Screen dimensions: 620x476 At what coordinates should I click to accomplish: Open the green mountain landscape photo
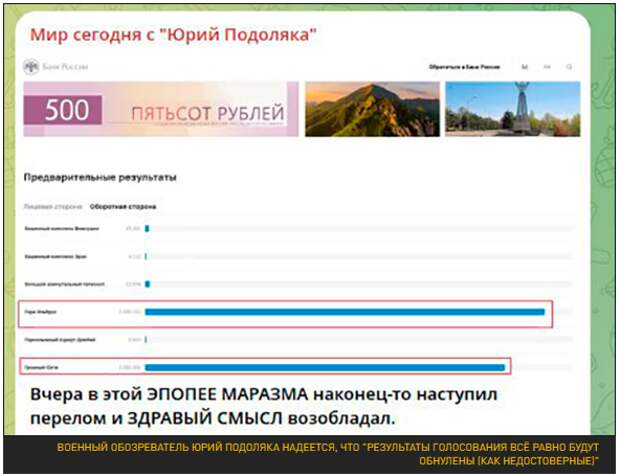pyautogui.click(x=371, y=109)
